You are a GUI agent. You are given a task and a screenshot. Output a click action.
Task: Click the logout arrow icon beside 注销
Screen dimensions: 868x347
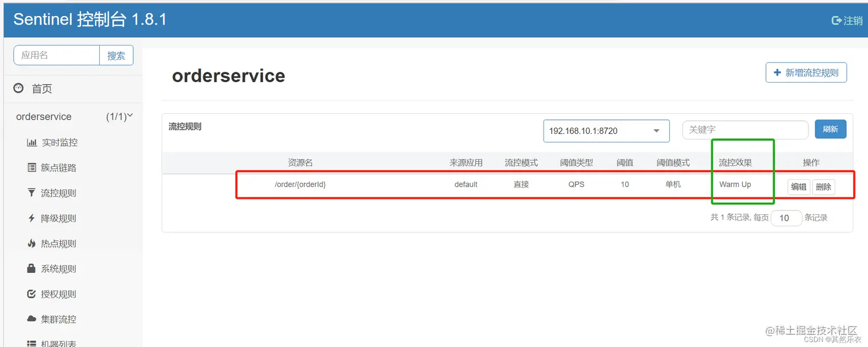point(837,20)
